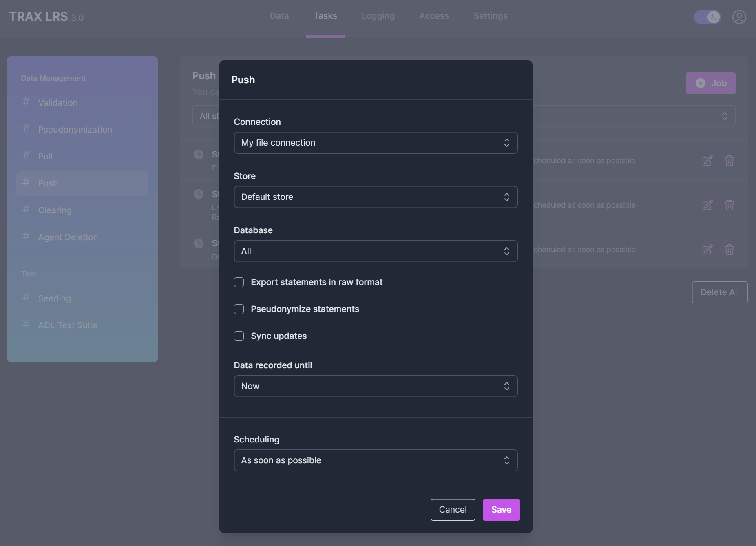Check the Pseudonymize statements checkbox
This screenshot has width=756, height=546.
pyautogui.click(x=239, y=309)
